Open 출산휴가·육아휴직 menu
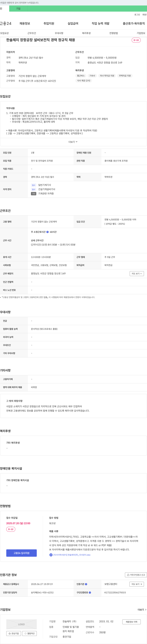The height and width of the screenshot is (644, 147). 134,24
